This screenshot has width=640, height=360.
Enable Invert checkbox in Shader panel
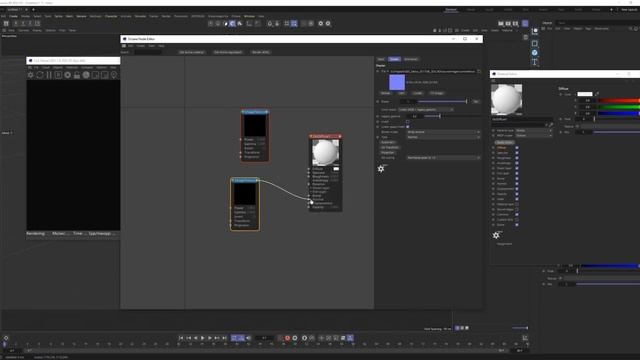408,122
